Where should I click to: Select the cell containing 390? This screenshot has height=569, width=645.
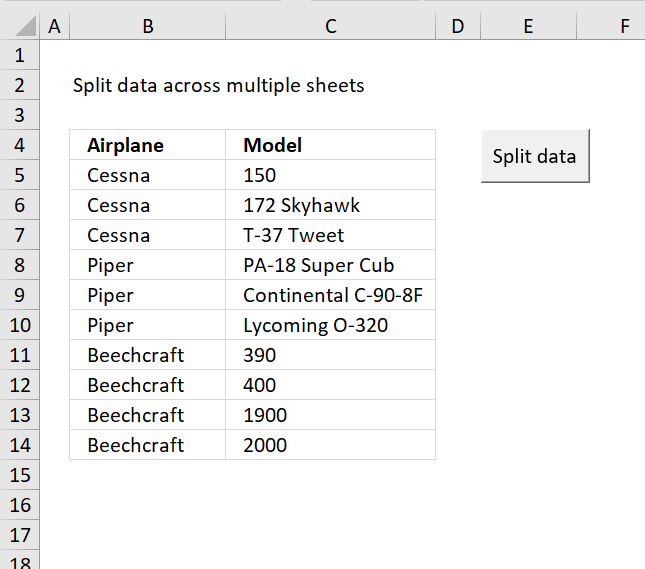click(x=331, y=355)
